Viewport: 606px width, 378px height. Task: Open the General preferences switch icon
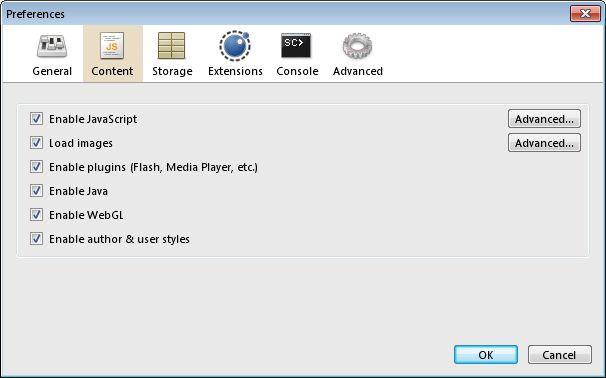click(52, 46)
